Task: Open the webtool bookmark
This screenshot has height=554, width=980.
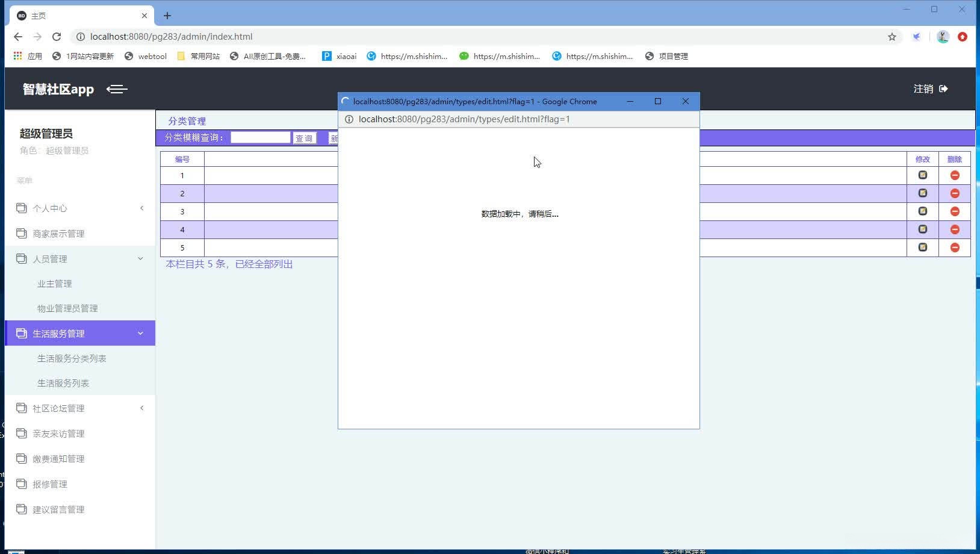Action: (146, 56)
